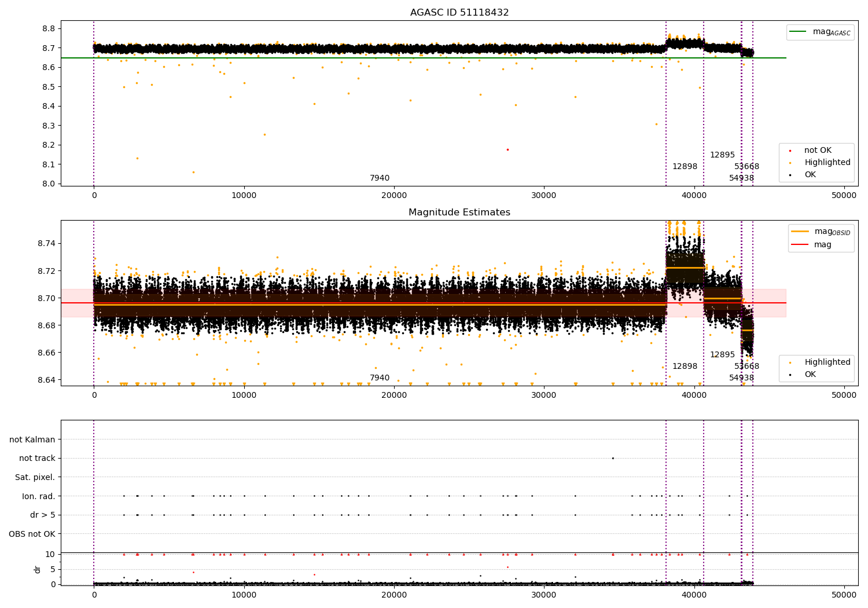Click the "Sat. pixel." row label

[x=35, y=477]
